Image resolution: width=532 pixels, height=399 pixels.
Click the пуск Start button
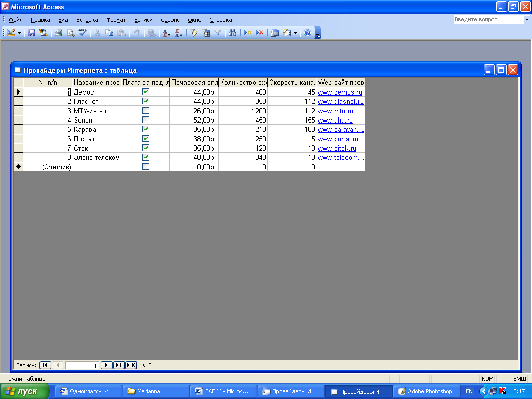25,391
